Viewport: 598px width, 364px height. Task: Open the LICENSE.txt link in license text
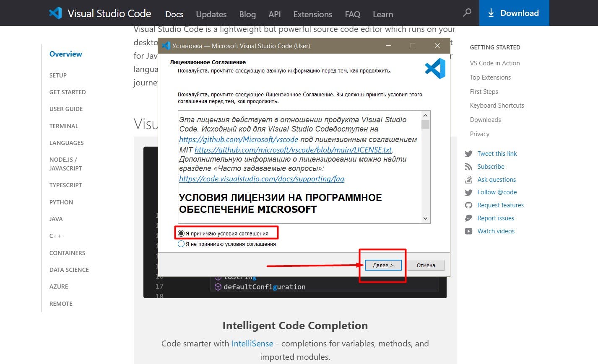click(x=293, y=150)
